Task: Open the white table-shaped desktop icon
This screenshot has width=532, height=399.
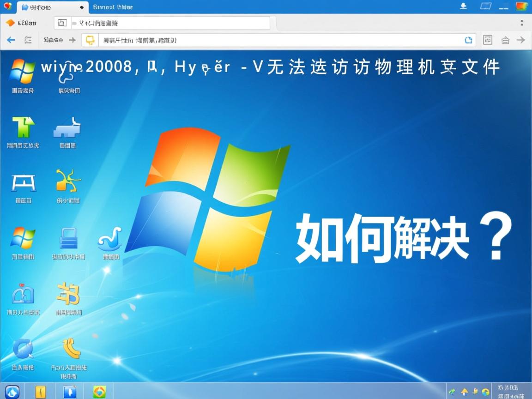Action: pyautogui.click(x=24, y=183)
